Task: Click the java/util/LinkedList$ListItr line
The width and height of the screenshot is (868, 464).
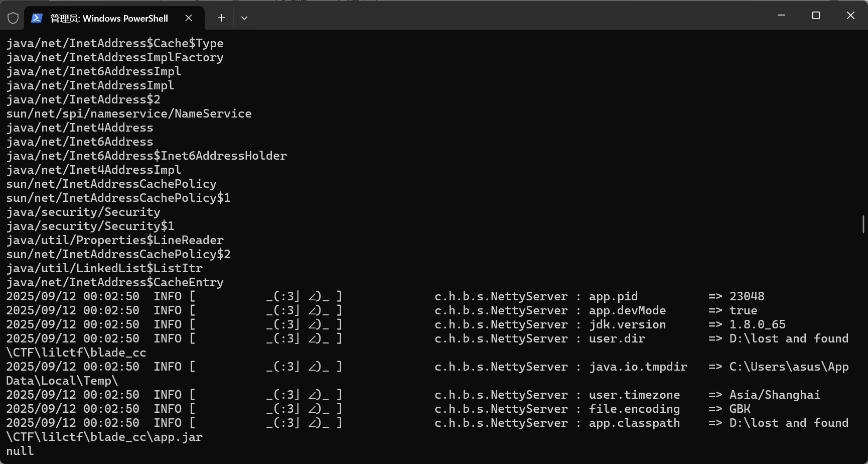Action: click(104, 268)
